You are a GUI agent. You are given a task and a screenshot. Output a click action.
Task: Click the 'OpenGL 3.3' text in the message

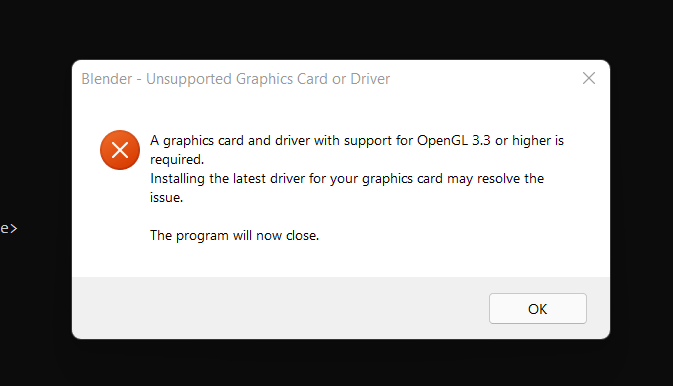pos(454,140)
